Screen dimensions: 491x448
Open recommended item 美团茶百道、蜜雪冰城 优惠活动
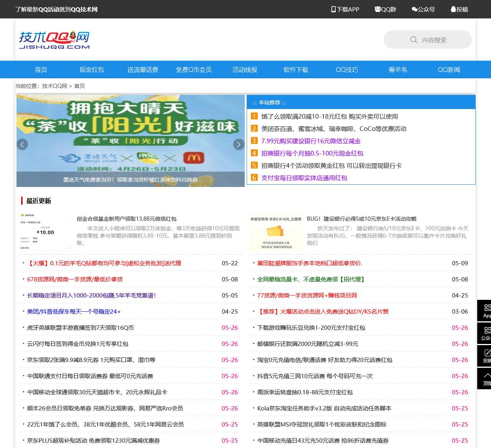tap(334, 129)
